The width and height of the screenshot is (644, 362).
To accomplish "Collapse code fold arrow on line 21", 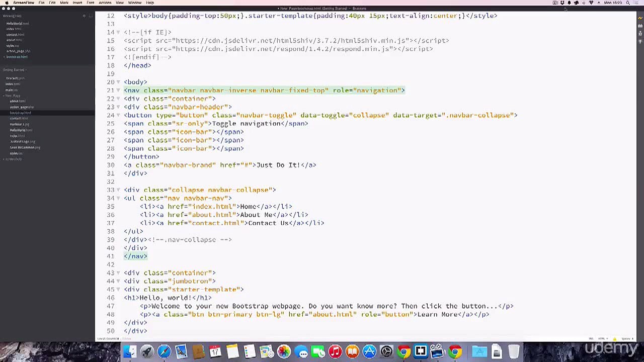I will click(x=118, y=90).
